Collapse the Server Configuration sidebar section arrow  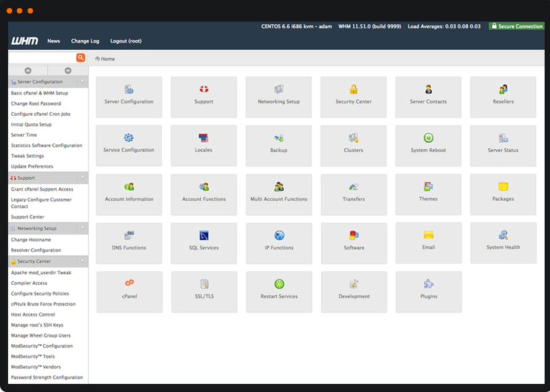(82, 81)
